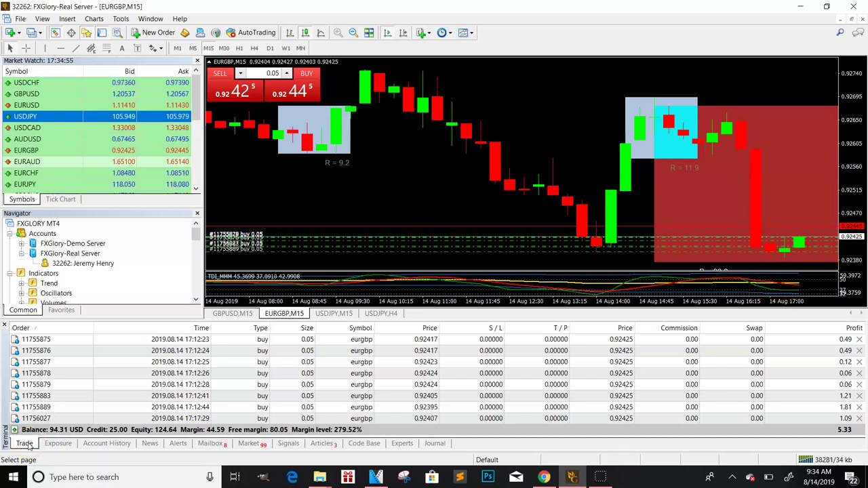The height and width of the screenshot is (488, 868).
Task: Expand the Oscillators folder
Action: click(x=22, y=293)
